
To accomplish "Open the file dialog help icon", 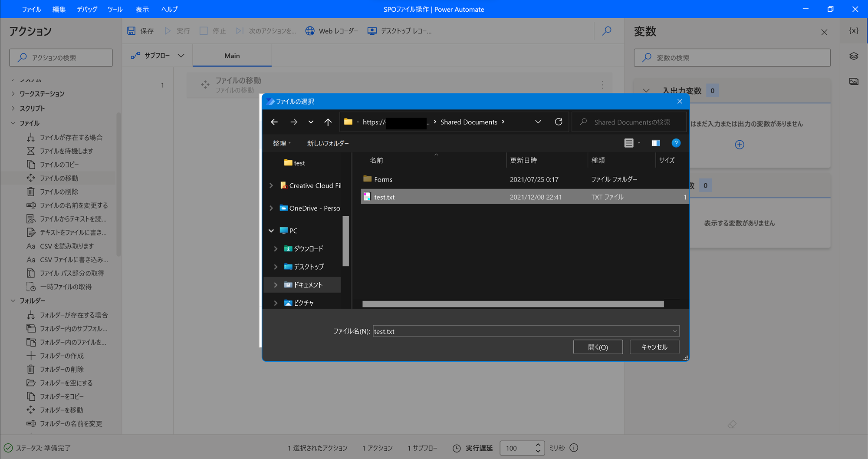I will tap(676, 143).
